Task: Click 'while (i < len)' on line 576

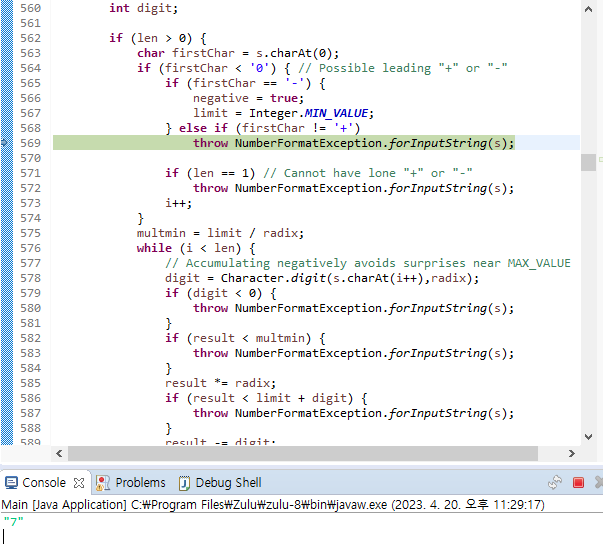Action: tap(189, 248)
